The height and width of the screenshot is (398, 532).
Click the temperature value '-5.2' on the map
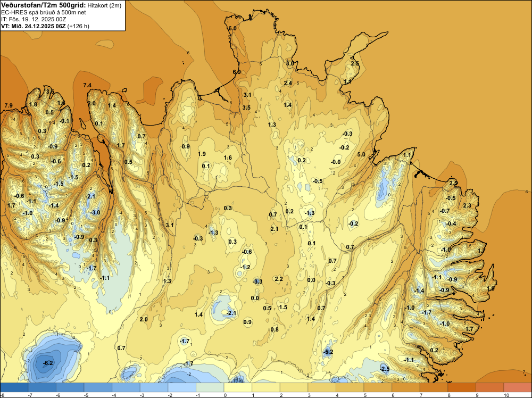pyautogui.click(x=328, y=352)
